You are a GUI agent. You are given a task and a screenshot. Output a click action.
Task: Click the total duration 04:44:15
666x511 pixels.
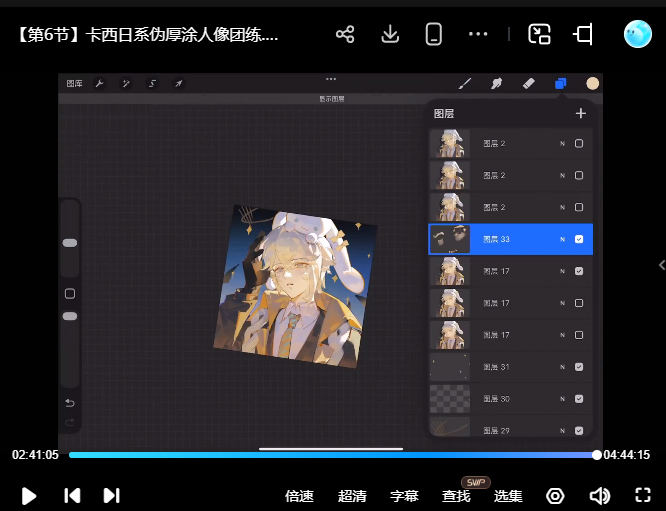point(626,455)
